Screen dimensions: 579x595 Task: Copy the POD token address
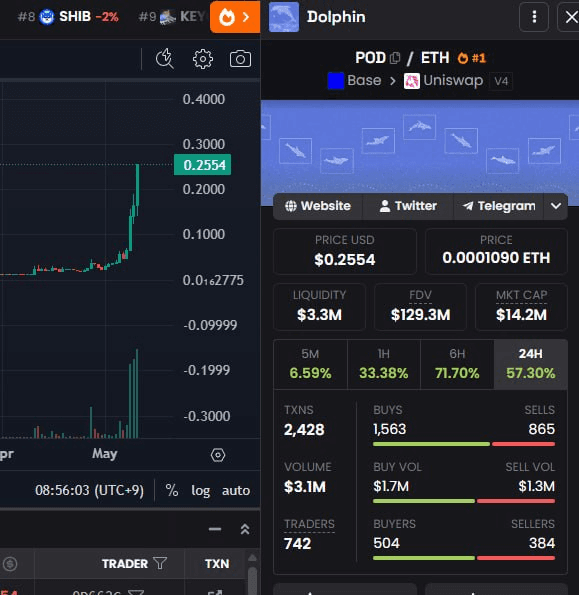point(395,58)
